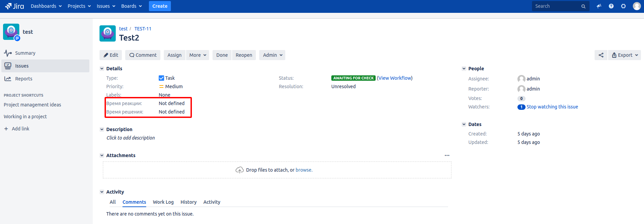Click the Reopen transition button
The image size is (644, 224).
tap(244, 55)
